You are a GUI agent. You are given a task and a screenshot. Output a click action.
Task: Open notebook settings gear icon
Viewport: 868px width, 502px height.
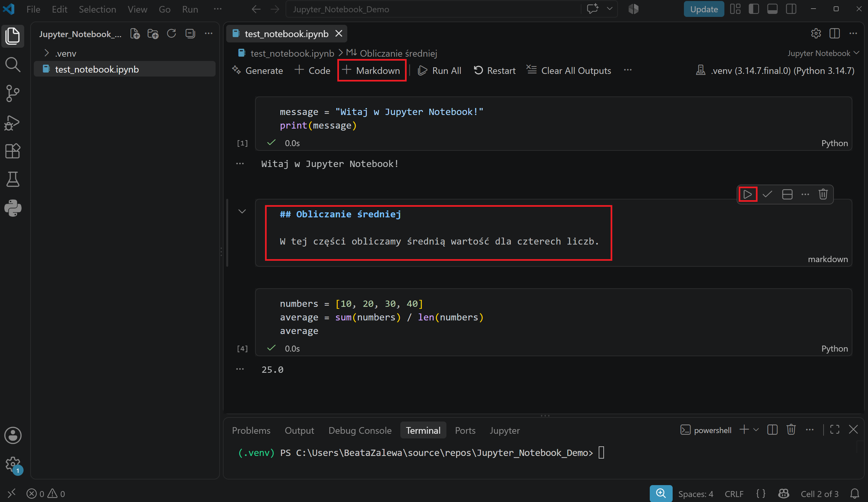tap(816, 34)
